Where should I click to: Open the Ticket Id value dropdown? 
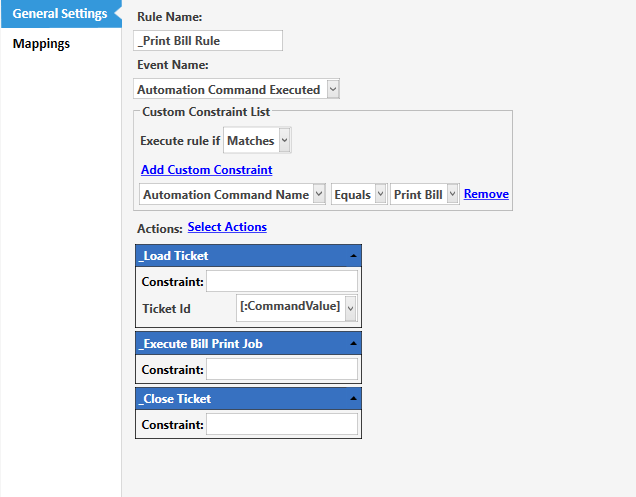point(350,310)
